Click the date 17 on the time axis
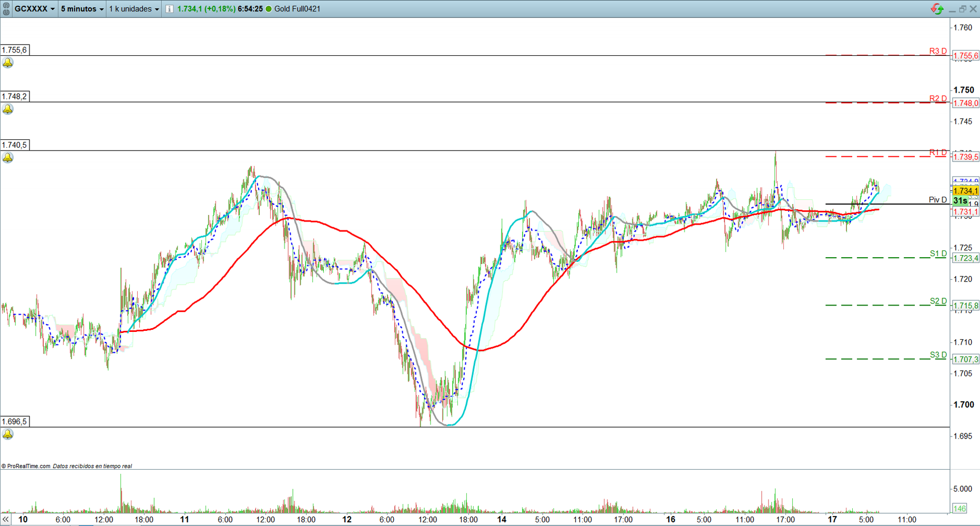This screenshot has height=526, width=980. [x=832, y=520]
